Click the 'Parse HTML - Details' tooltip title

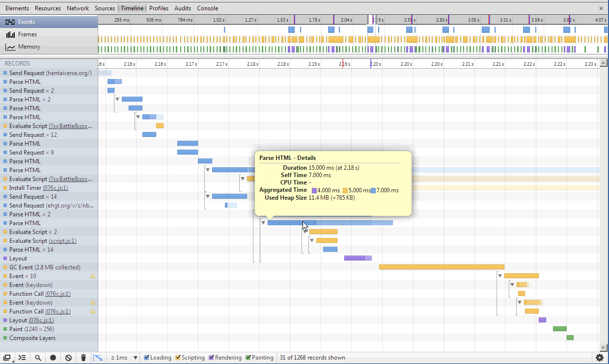288,158
